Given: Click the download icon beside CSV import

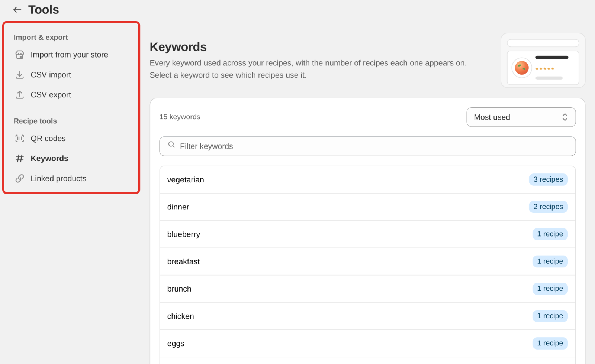Looking at the screenshot, I should click(20, 75).
